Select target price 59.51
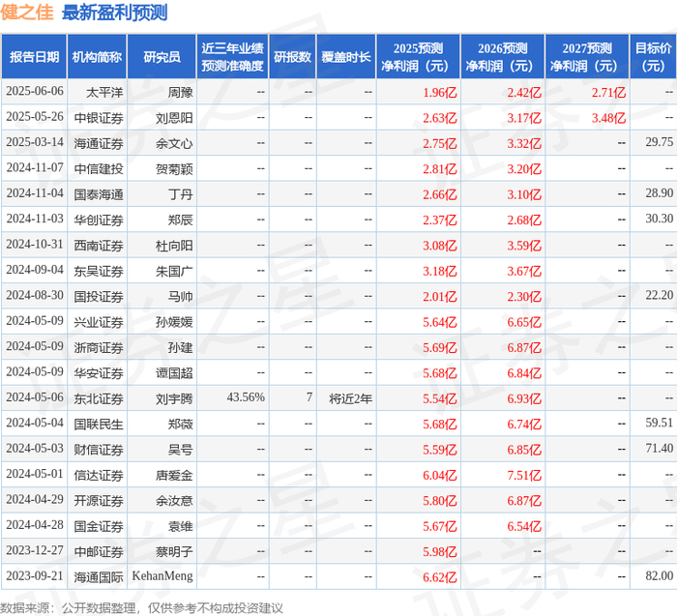This screenshot has height=616, width=677. point(660,423)
